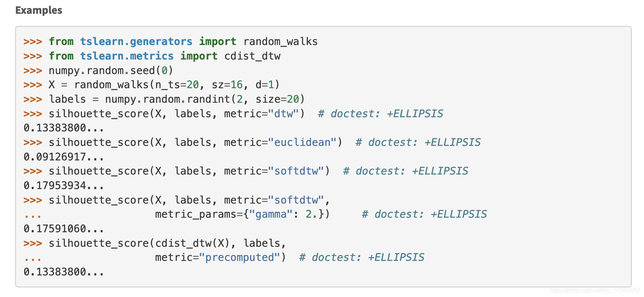644x297 pixels.
Task: Click the numpy.random.seed(0) line
Action: click(x=111, y=70)
